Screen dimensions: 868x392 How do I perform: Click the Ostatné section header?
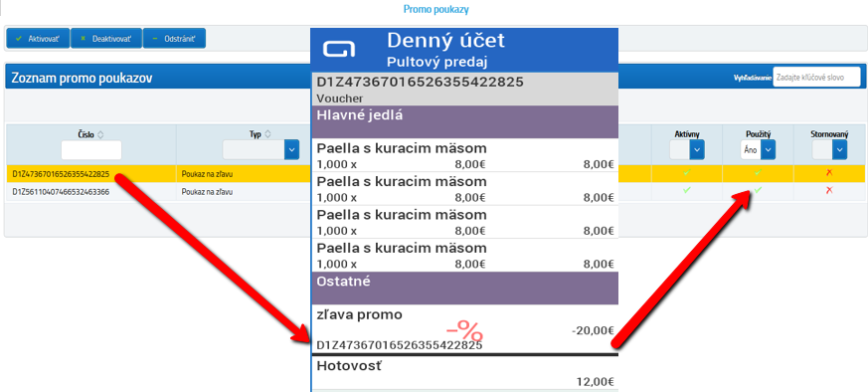(464, 288)
